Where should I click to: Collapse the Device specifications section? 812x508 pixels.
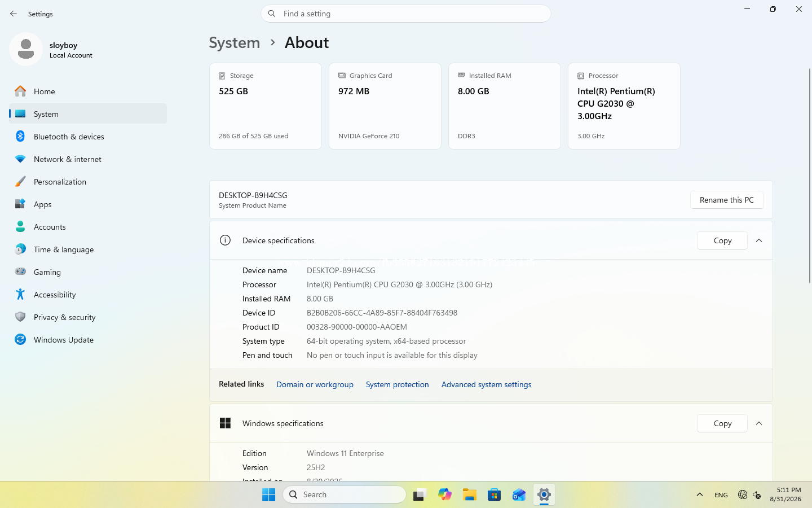[x=759, y=240]
